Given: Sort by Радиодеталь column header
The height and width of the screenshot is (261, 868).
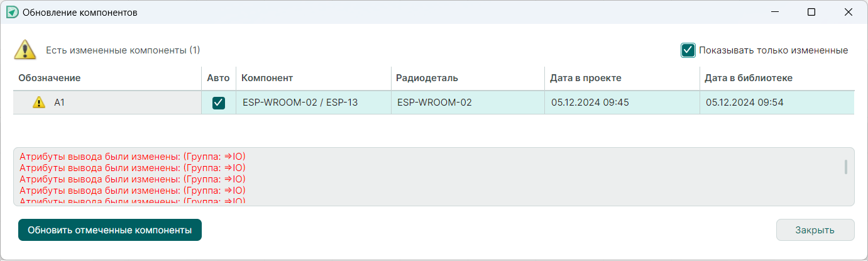Looking at the screenshot, I should coord(427,78).
